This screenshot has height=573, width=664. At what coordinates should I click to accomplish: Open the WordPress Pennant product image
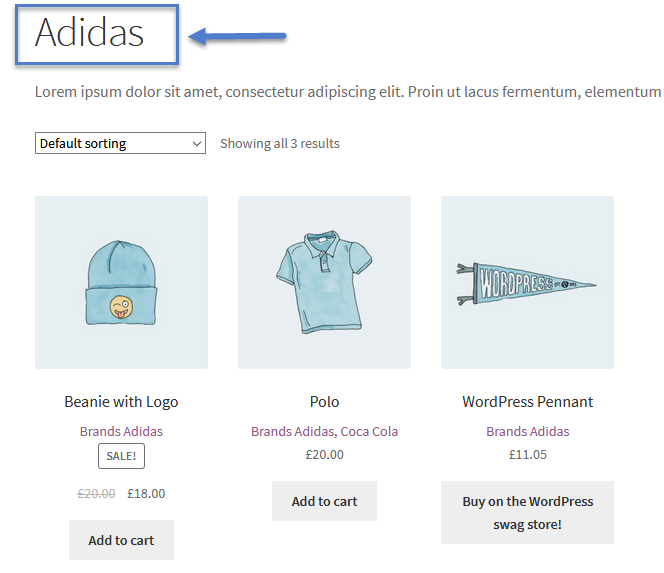click(x=527, y=282)
